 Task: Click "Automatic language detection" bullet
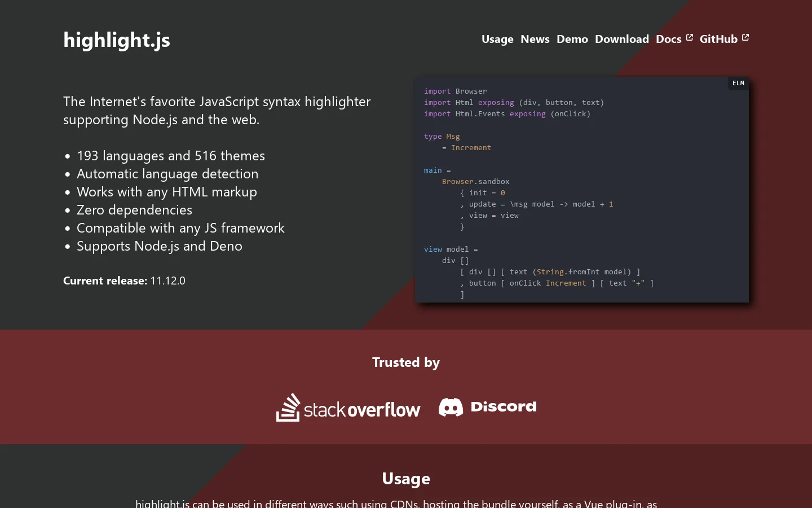coord(167,174)
